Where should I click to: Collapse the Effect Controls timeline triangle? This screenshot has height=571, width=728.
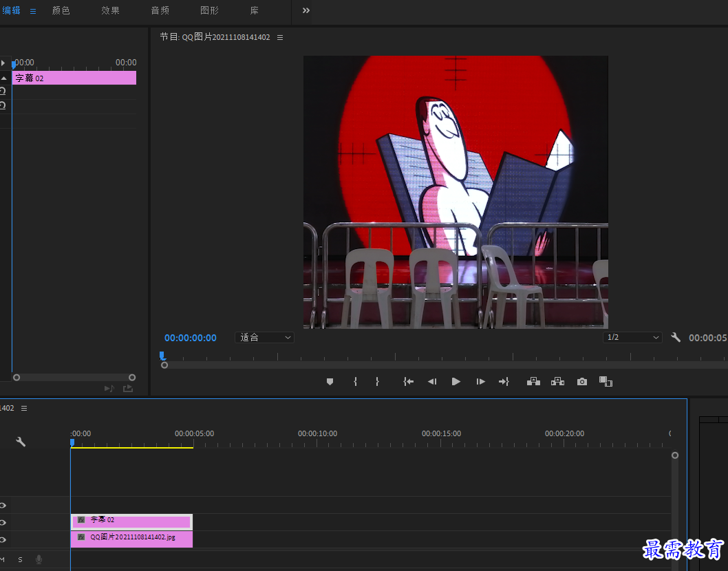[3, 78]
